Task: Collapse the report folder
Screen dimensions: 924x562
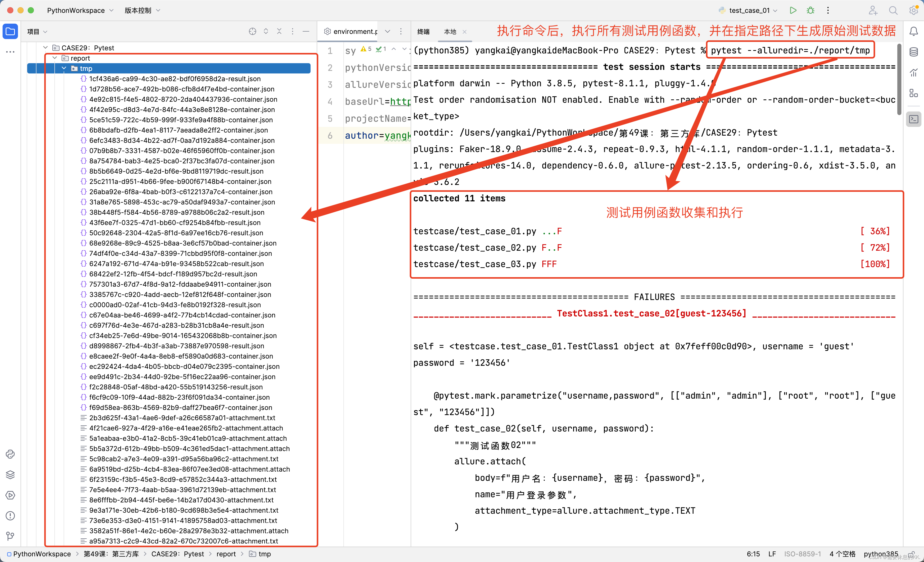Action: coord(55,58)
